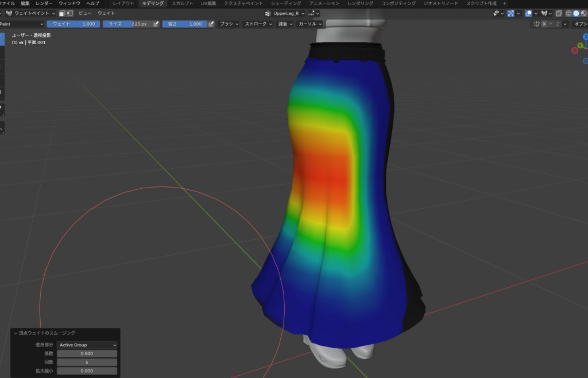Toggle the show gizmo button
Screen dimensions: 588x378
coord(510,13)
